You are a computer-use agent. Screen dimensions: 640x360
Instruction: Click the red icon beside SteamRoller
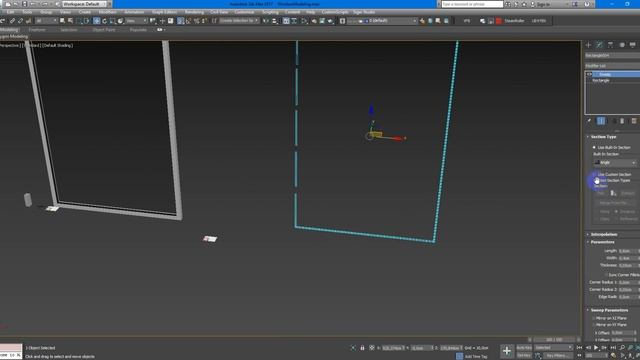498,21
